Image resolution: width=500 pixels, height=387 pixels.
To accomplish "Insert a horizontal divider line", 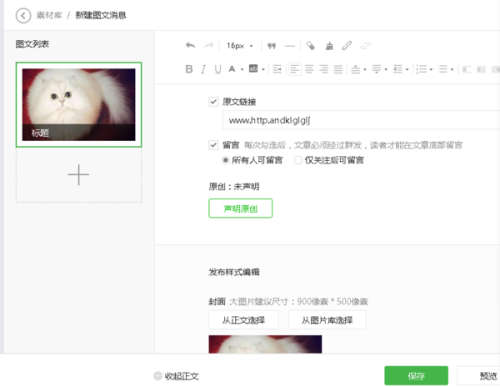I will (290, 46).
